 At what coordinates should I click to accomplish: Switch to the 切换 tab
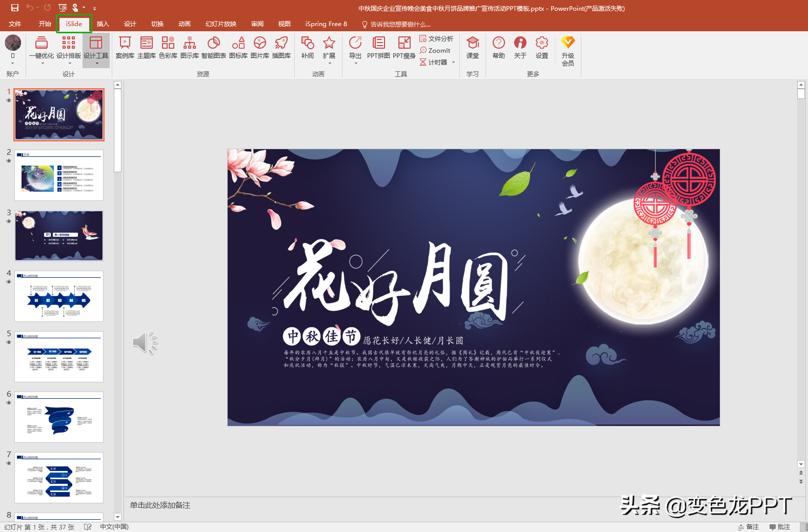[157, 24]
